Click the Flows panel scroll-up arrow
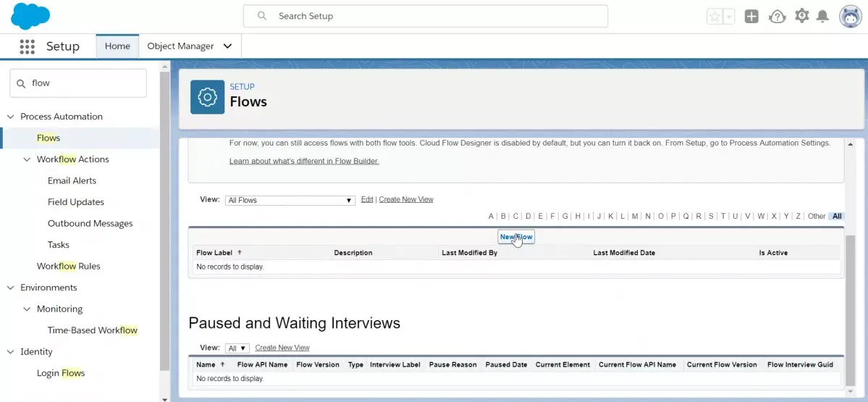 pyautogui.click(x=851, y=144)
